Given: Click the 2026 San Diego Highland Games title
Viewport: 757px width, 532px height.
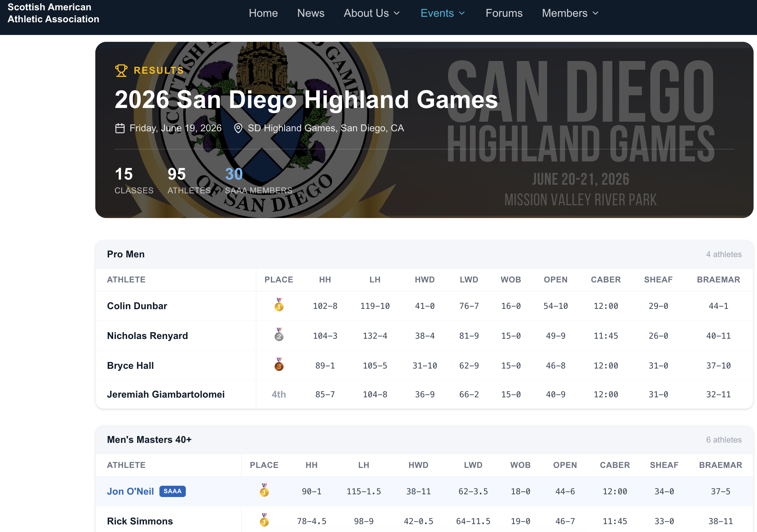Looking at the screenshot, I should (306, 99).
